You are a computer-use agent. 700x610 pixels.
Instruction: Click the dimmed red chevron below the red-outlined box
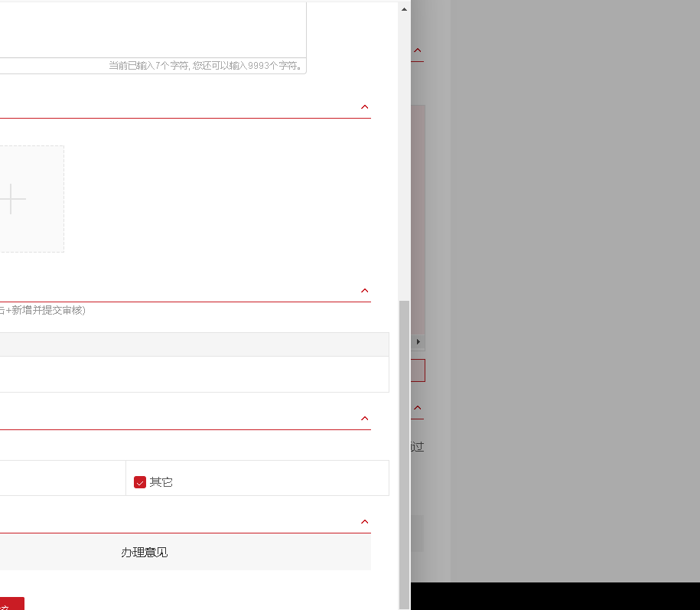pos(418,408)
